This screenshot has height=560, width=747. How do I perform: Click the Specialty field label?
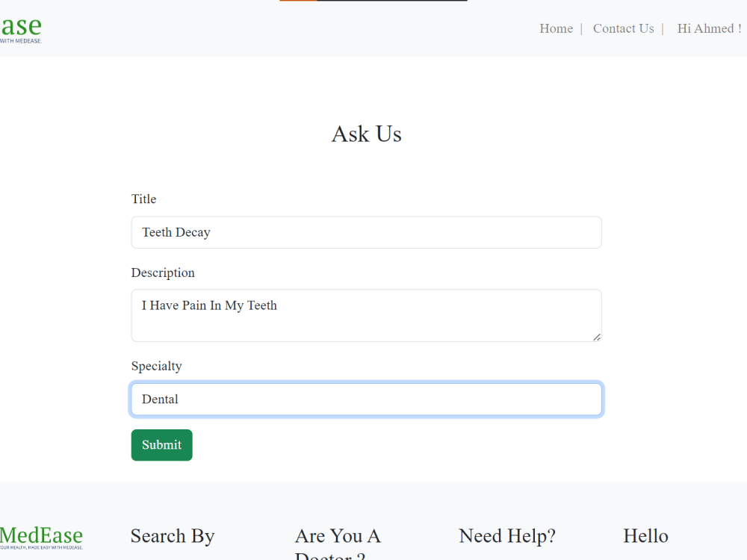click(x=157, y=366)
